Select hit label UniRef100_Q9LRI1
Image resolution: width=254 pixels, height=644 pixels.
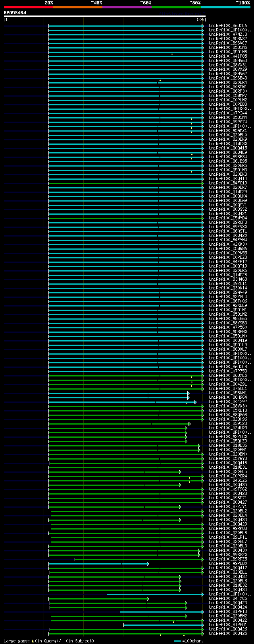(x=228, y=537)
